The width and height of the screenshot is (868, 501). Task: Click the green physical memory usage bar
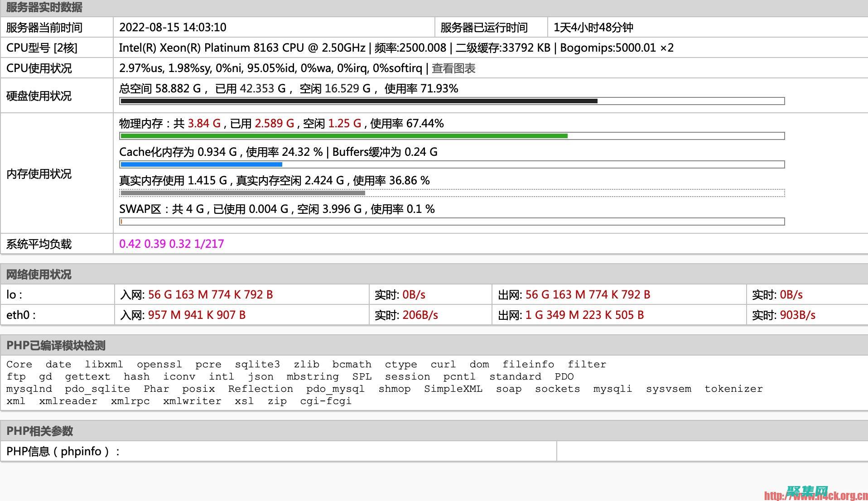pyautogui.click(x=343, y=136)
